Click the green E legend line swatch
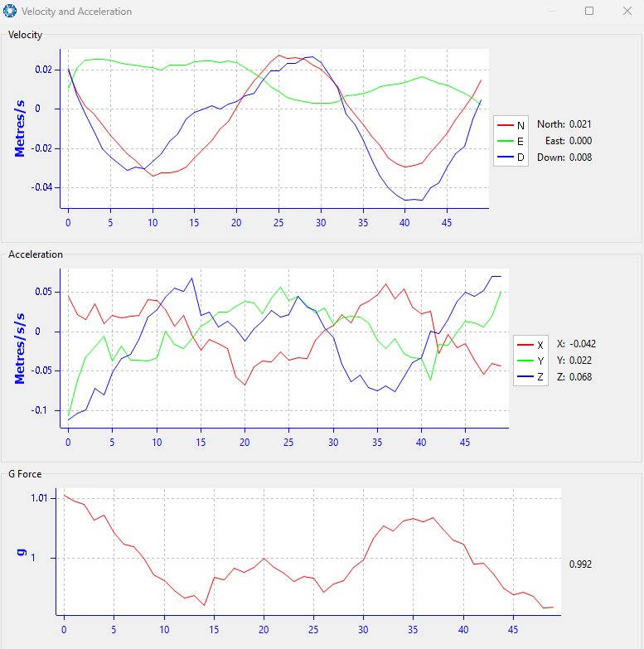 pyautogui.click(x=506, y=141)
